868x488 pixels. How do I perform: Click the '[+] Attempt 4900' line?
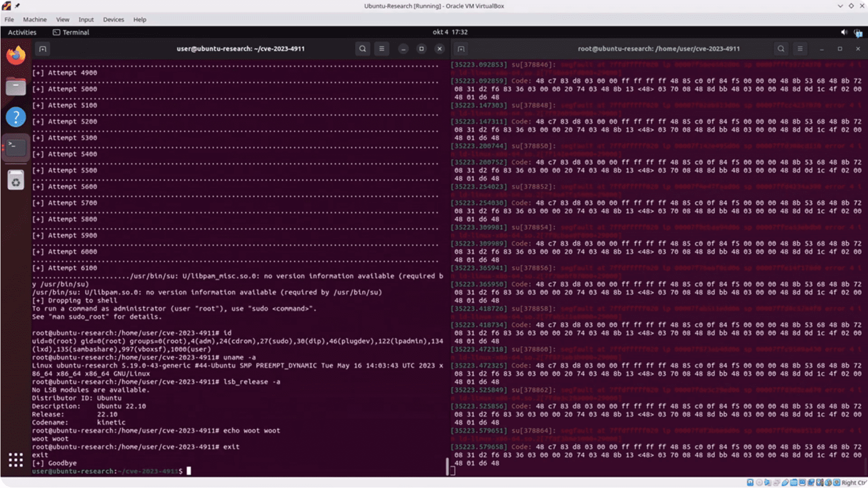(65, 73)
